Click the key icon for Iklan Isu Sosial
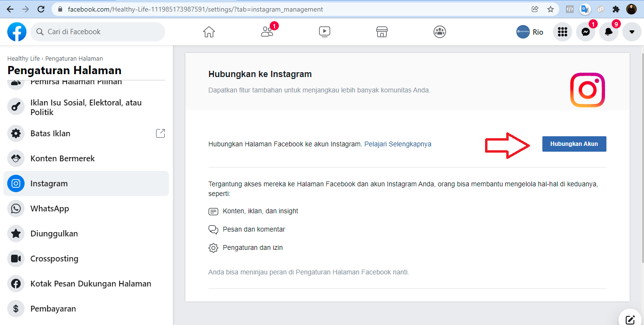The width and height of the screenshot is (644, 325). point(16,107)
